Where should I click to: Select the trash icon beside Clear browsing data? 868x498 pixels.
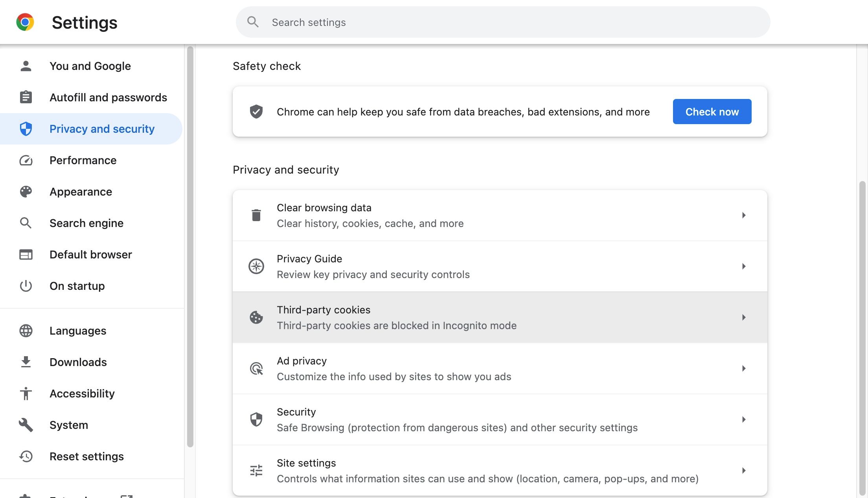click(x=256, y=215)
